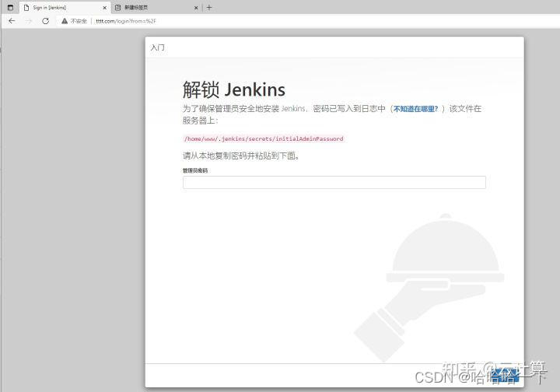Click the '请从本地复制密码并粘贴到下面' instruction text
Image resolution: width=560 pixels, height=392 pixels.
tap(241, 156)
